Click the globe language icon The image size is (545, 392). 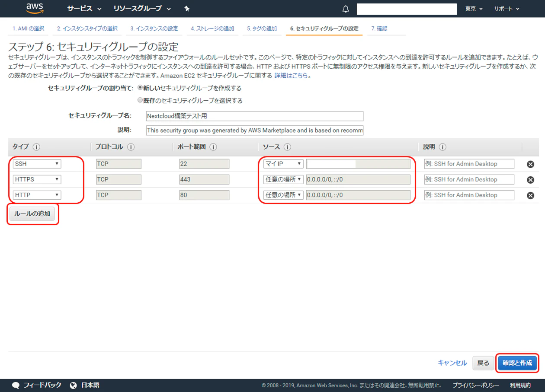point(73,385)
